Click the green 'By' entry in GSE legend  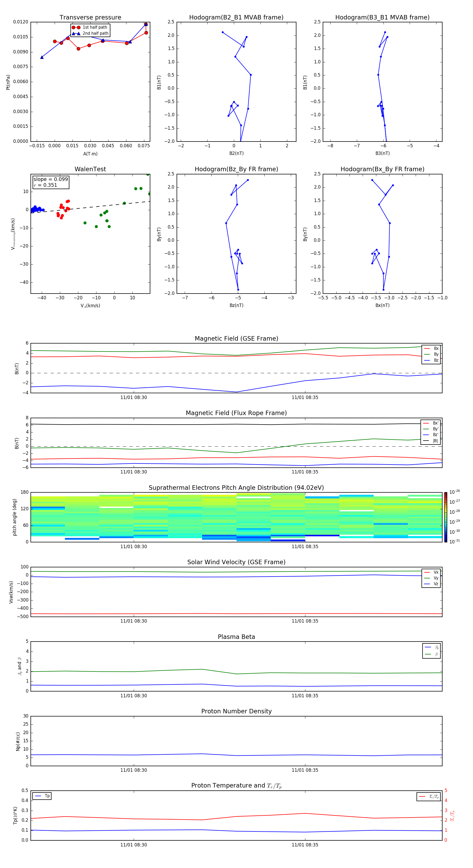[x=431, y=354]
